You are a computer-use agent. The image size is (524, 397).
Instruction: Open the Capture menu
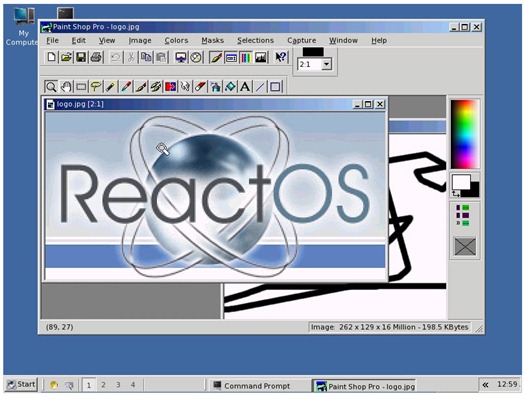coord(301,40)
